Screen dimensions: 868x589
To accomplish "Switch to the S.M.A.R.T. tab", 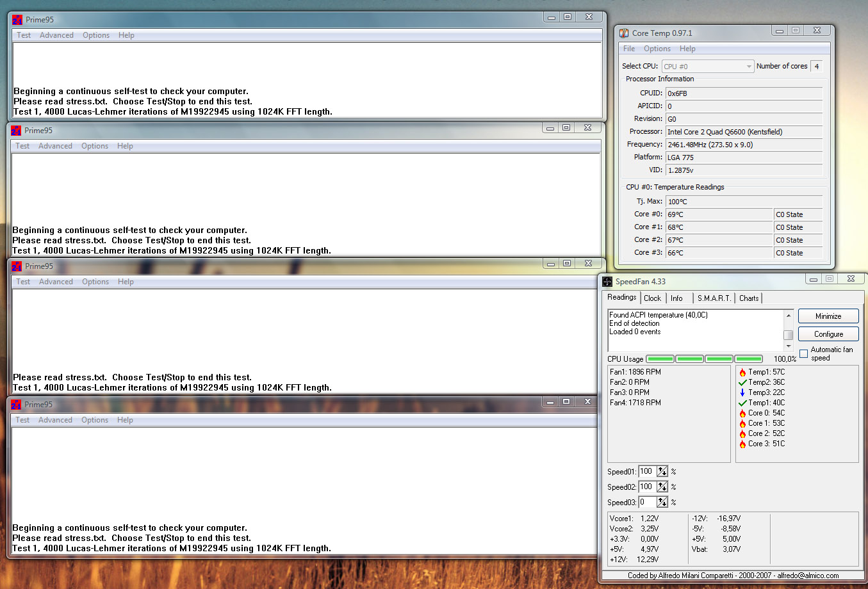I will tap(714, 298).
